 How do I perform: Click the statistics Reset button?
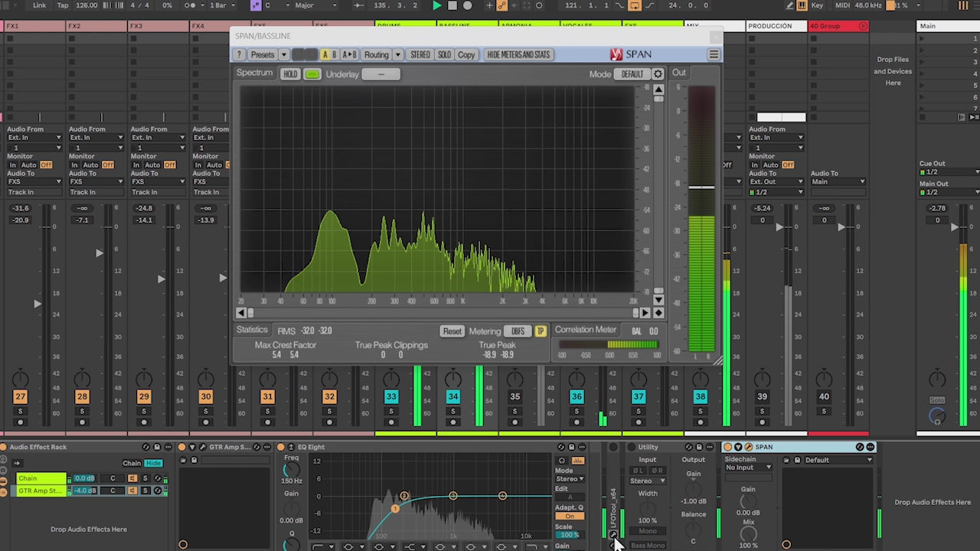coord(452,331)
